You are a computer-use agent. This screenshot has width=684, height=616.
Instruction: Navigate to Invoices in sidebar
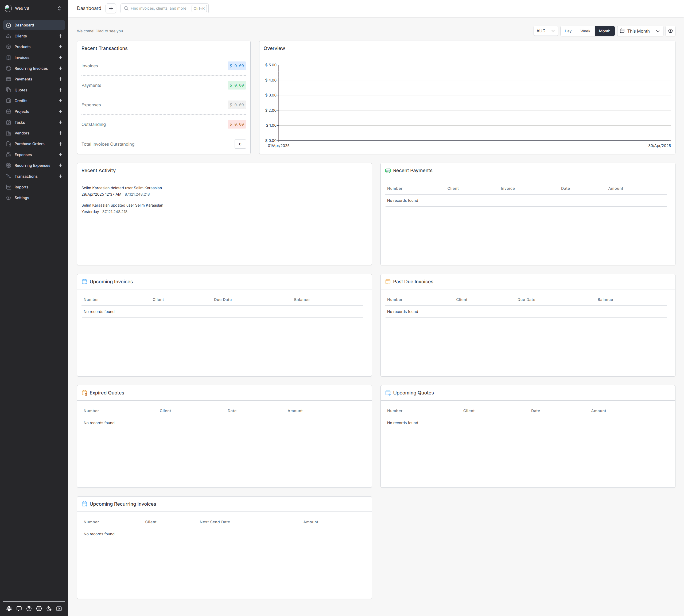22,57
